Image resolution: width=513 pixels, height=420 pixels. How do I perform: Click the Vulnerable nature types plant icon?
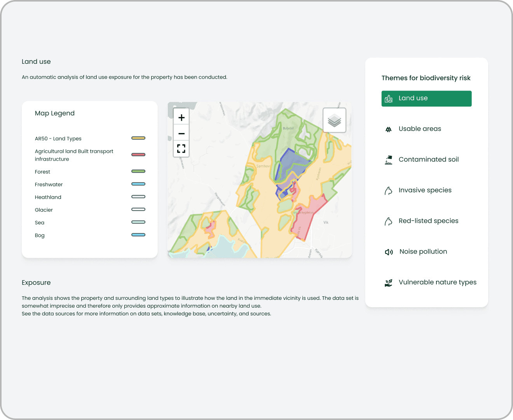click(388, 283)
